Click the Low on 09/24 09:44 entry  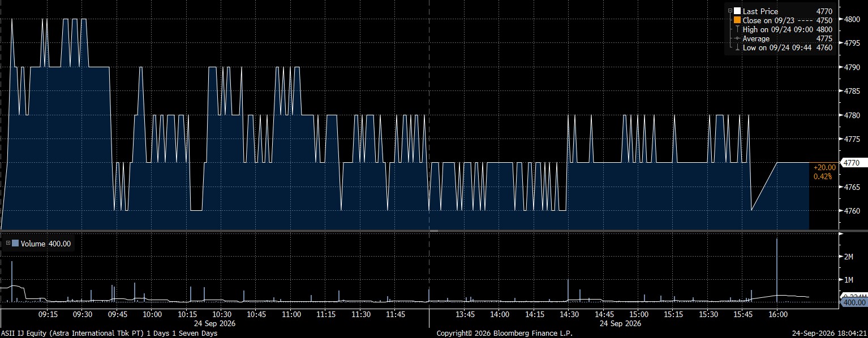(779, 47)
